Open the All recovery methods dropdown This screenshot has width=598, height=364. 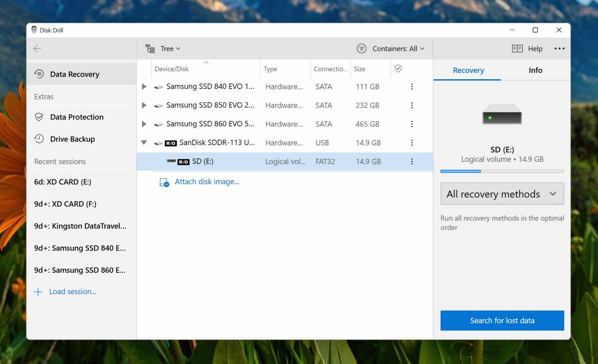[x=502, y=194]
